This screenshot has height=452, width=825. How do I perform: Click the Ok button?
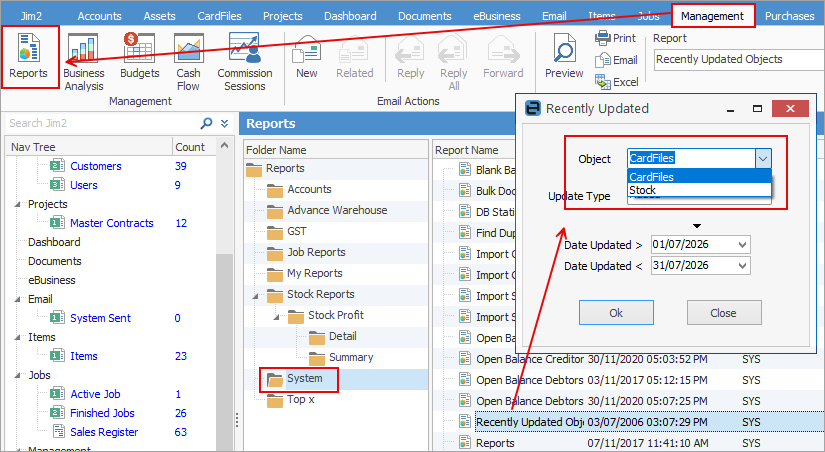click(616, 313)
